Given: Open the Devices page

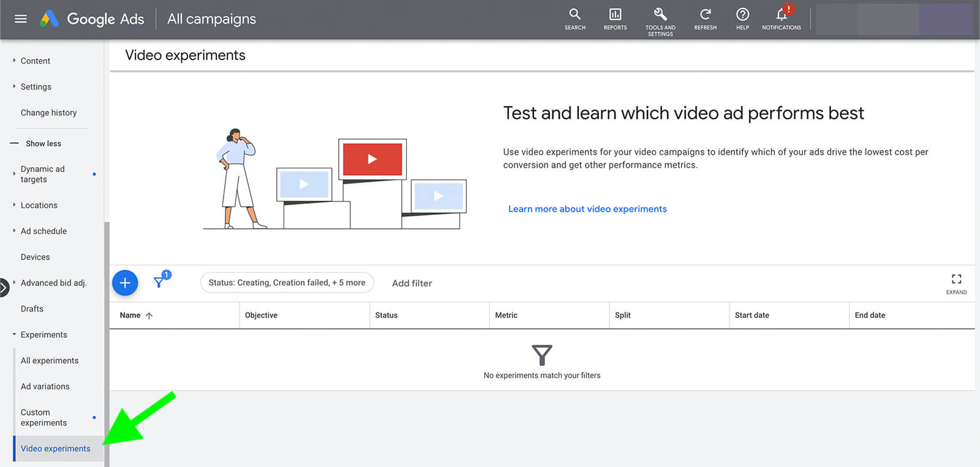Looking at the screenshot, I should (36, 257).
